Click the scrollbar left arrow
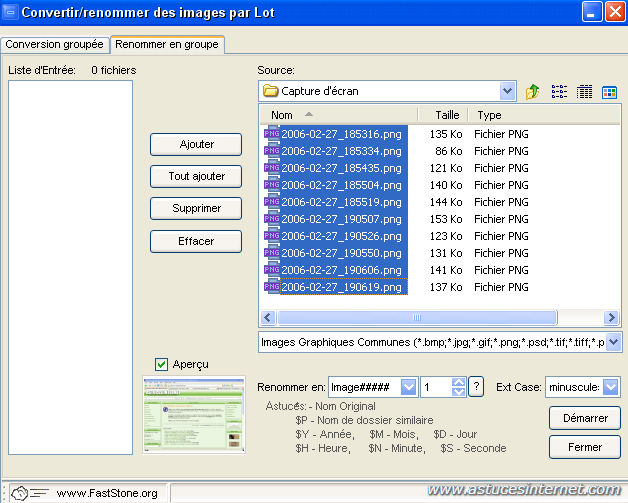 coord(268,318)
